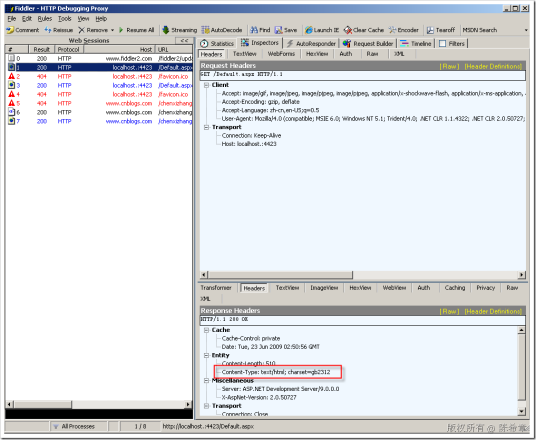Select session 4 favicon.ico row
Image resolution: width=536 pixels, height=440 pixels.
pos(99,94)
